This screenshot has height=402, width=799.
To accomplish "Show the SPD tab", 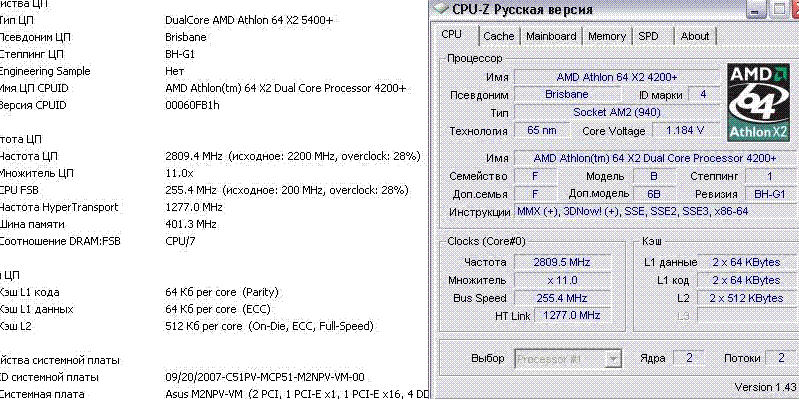I will pyautogui.click(x=649, y=36).
